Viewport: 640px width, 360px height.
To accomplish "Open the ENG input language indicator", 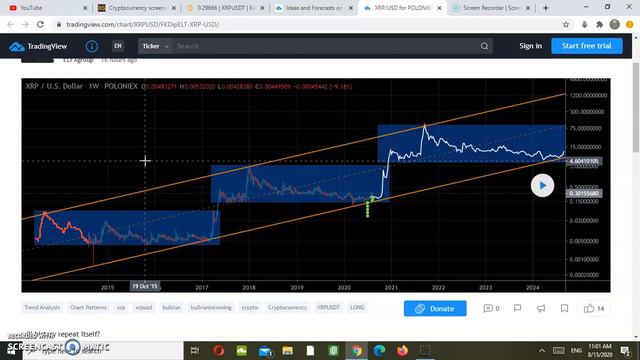I will tap(576, 351).
